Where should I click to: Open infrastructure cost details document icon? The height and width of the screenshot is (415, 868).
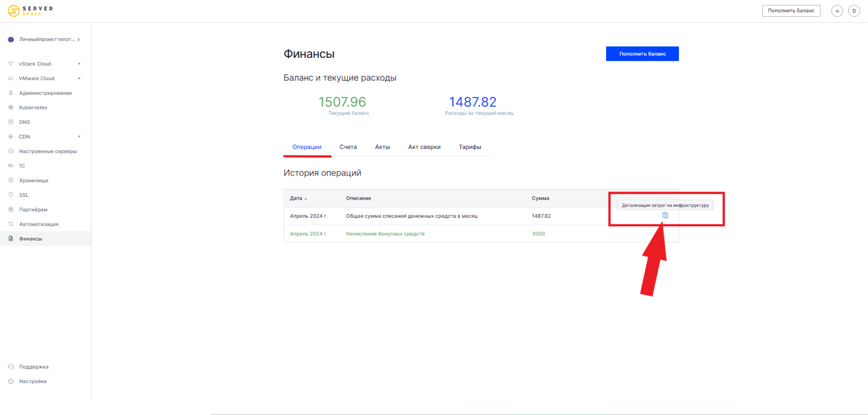click(x=665, y=215)
